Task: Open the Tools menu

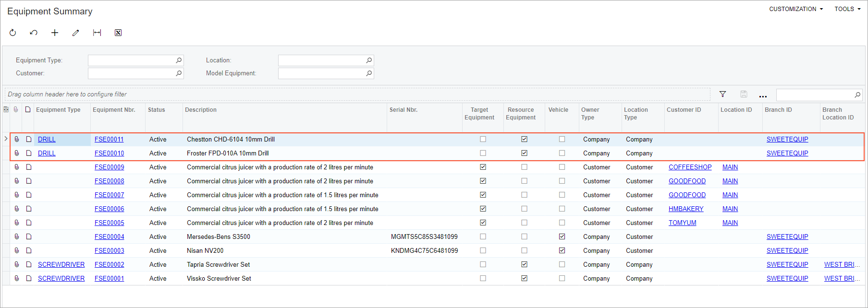Action: pos(847,9)
